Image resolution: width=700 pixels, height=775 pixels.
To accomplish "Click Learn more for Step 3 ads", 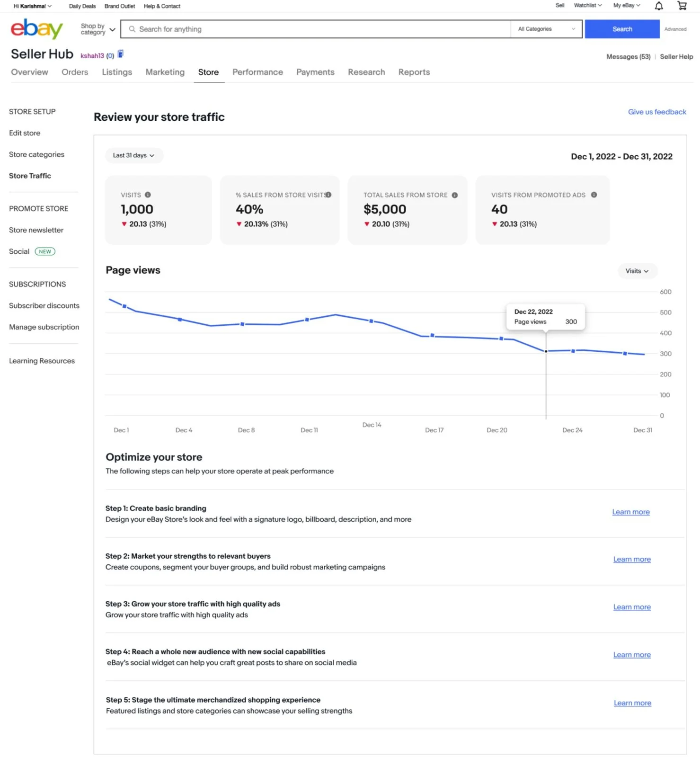I will tap(632, 607).
